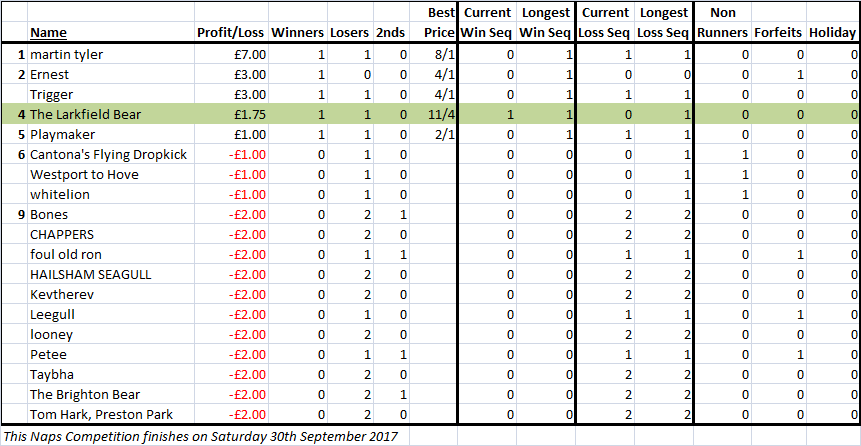Click the HAILSHAM SEAGULL name cell
This screenshot has width=861, height=446.
tap(110, 275)
